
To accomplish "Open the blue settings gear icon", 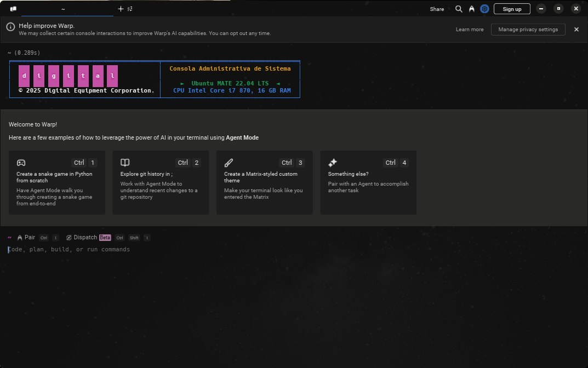I will tap(484, 9).
